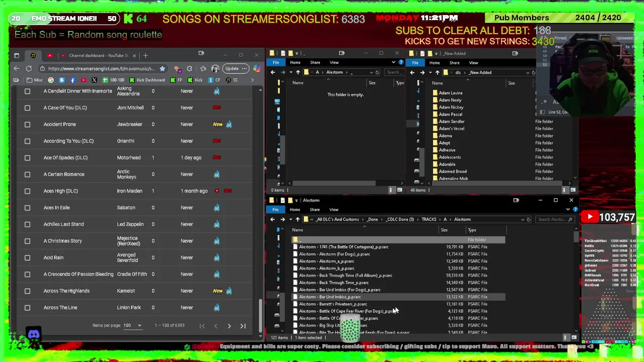
Task: Open the Misc bookmarks folder
Action: pos(35,80)
